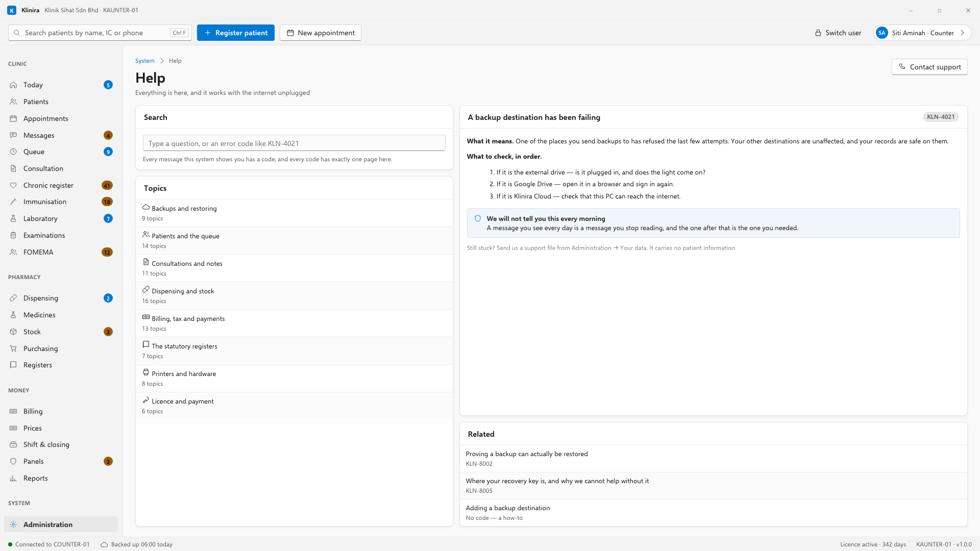Viewport: 980px width, 551px height.
Task: Click the Switch user button
Action: tap(838, 33)
